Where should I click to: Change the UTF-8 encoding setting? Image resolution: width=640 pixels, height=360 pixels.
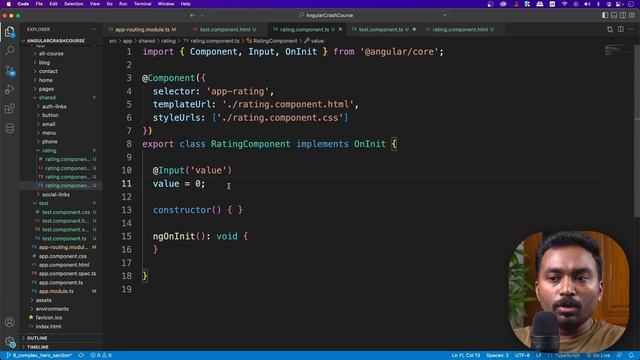click(522, 356)
